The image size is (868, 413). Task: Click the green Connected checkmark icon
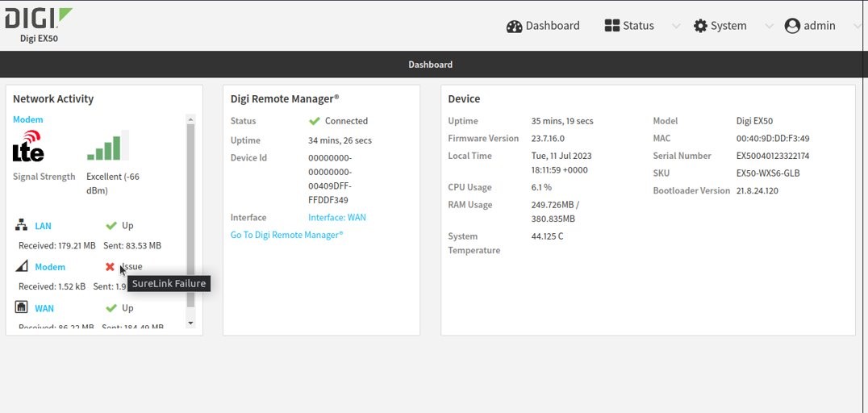tap(315, 121)
